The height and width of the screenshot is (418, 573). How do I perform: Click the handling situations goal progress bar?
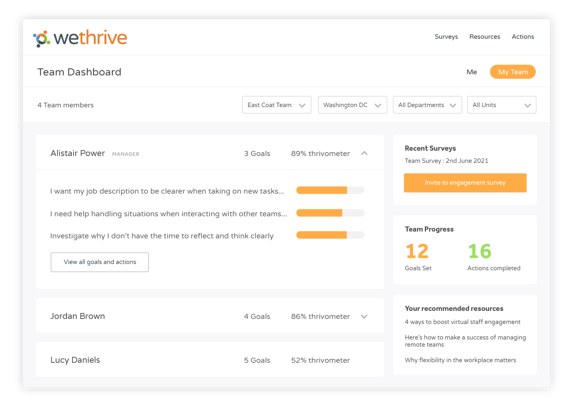click(330, 213)
